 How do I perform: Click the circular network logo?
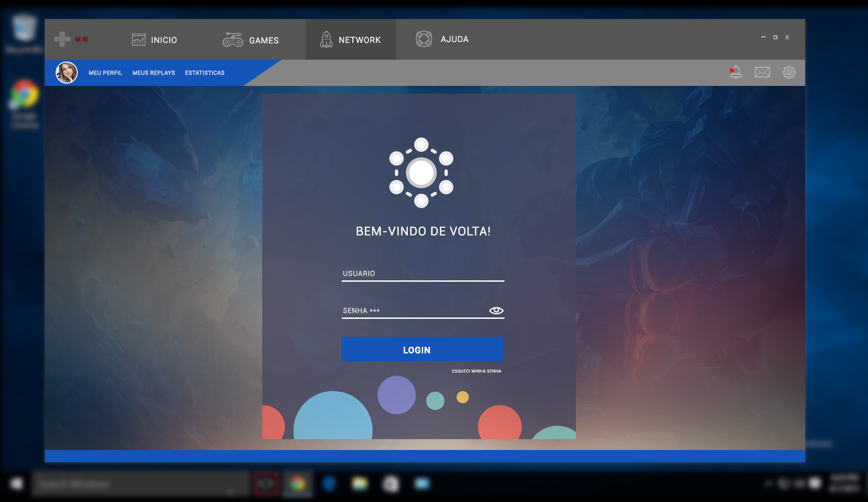(421, 173)
